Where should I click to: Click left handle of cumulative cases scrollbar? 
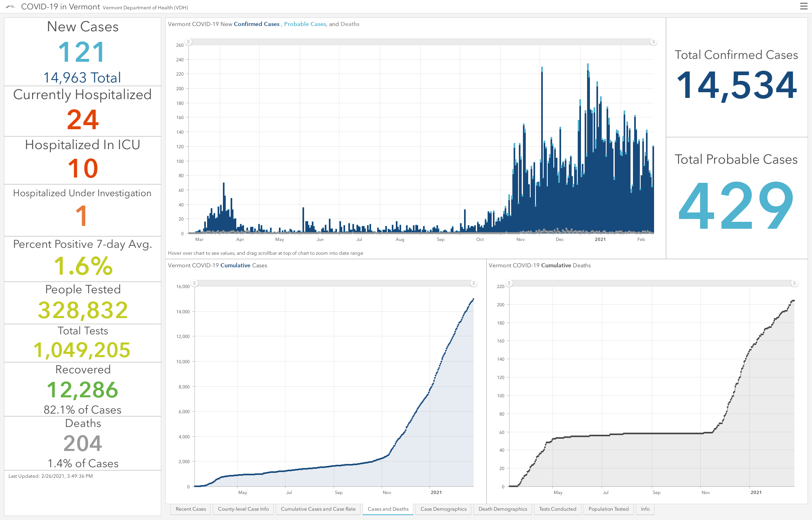pyautogui.click(x=194, y=283)
